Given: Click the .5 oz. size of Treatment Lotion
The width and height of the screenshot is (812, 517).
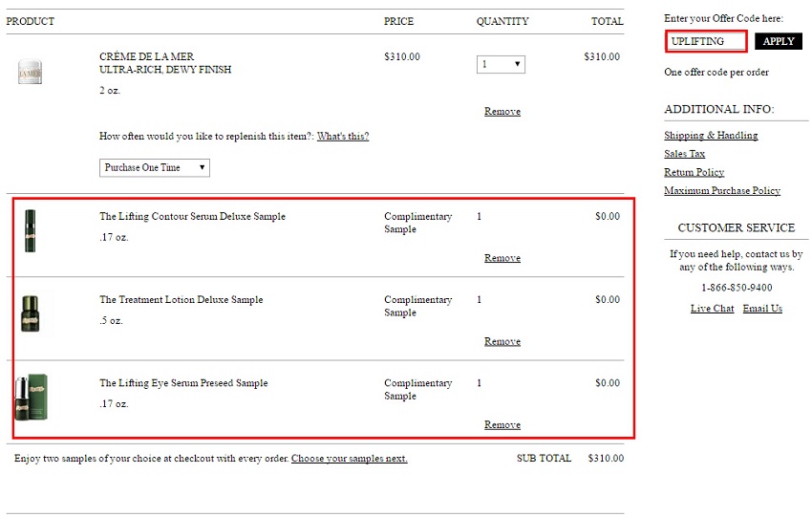Looking at the screenshot, I should (111, 321).
